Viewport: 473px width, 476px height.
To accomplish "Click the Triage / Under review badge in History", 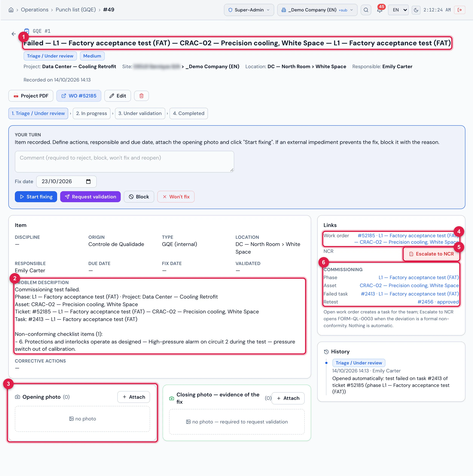I will (359, 363).
